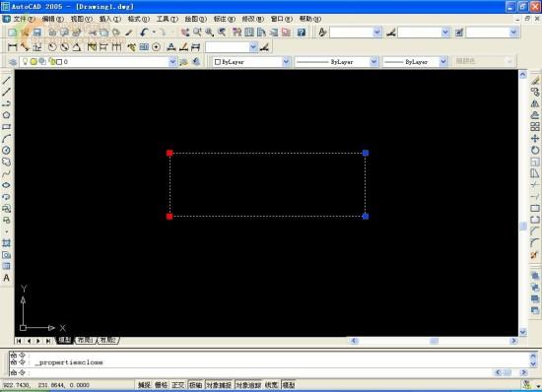Open Help with the question mark icon
Image resolution: width=542 pixels, height=392 pixels.
[302, 33]
